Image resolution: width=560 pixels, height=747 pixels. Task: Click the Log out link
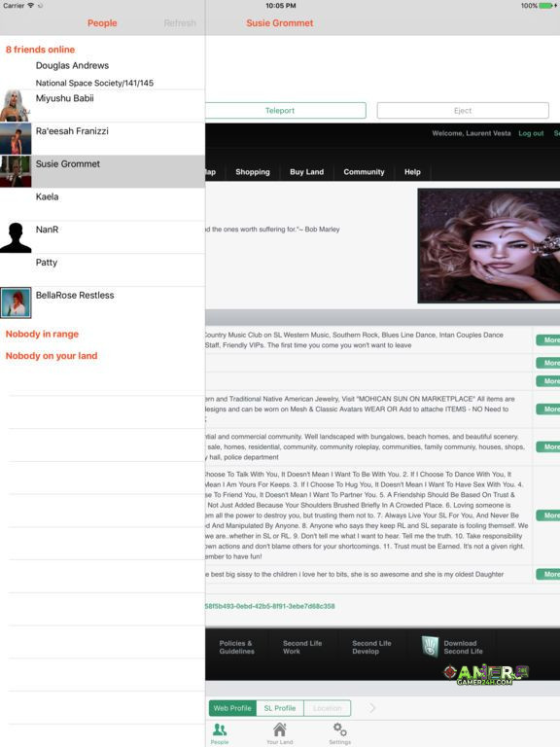[531, 133]
